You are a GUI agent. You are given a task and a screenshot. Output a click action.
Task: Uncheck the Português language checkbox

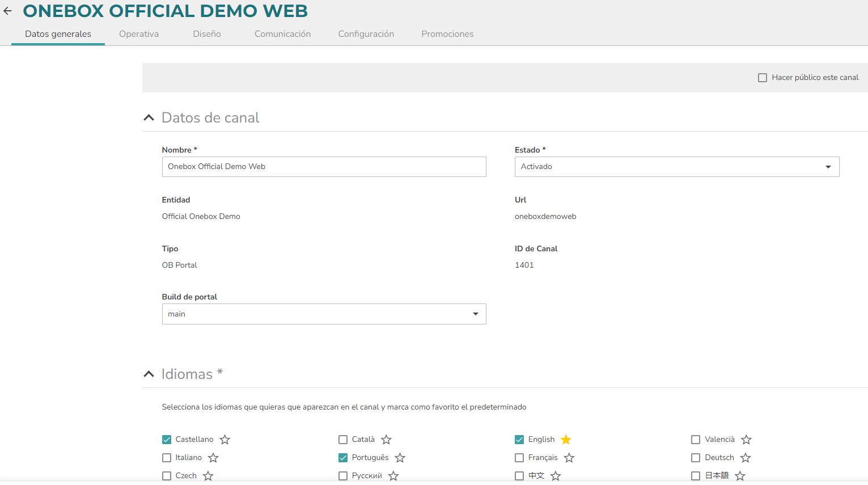pos(343,458)
